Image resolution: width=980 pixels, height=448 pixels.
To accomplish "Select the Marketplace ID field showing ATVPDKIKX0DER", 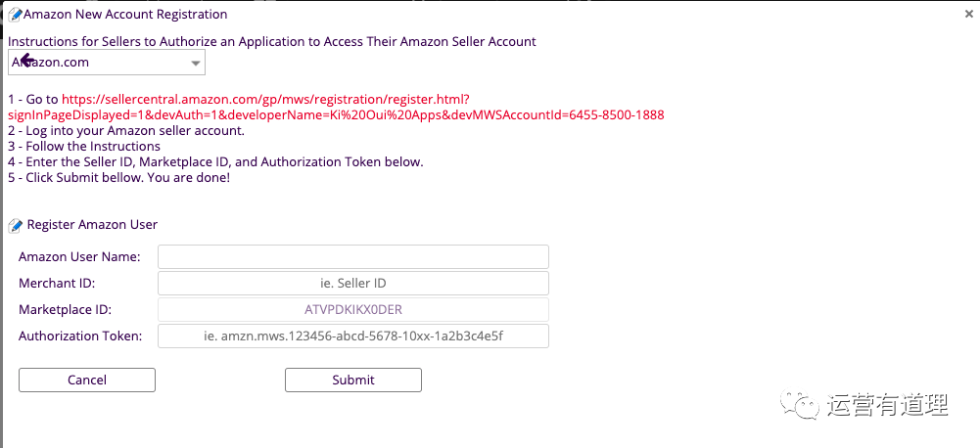I will (x=353, y=309).
